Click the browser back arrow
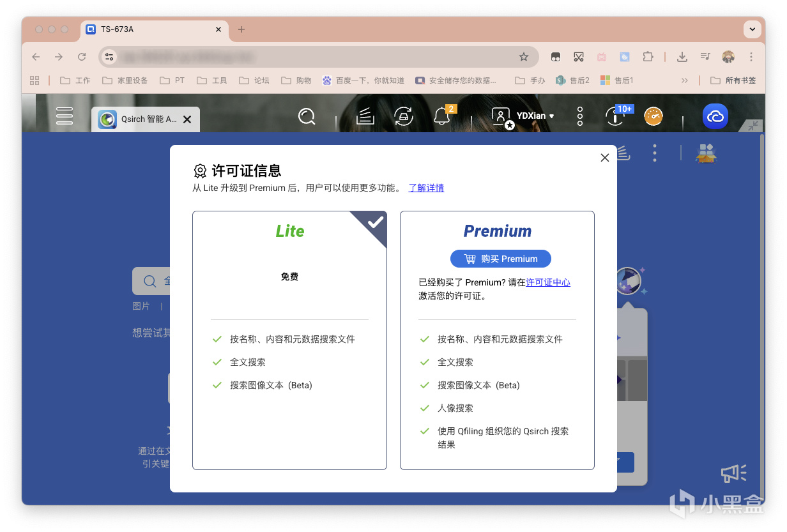The height and width of the screenshot is (532, 787). point(36,57)
